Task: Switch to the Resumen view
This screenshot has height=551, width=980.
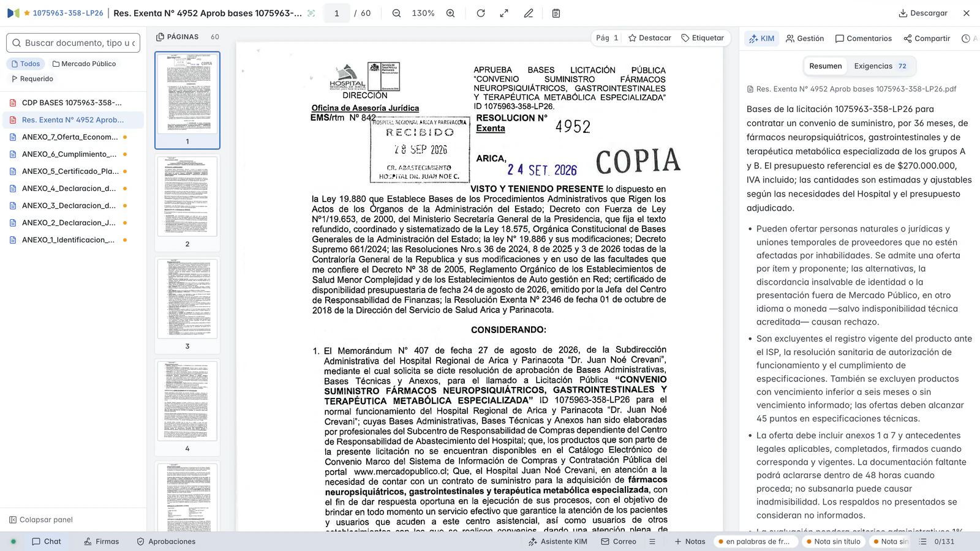Action: 826,66
